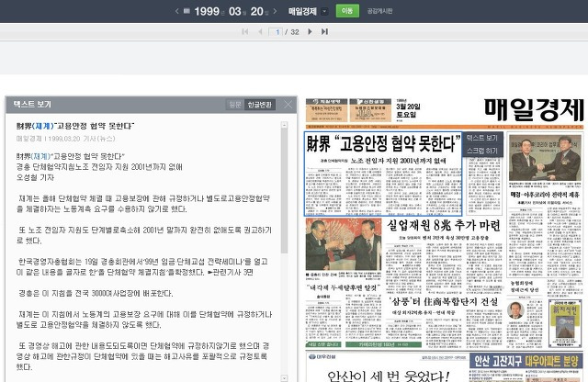Click the 新지식인 book ad box
This screenshot has width=588, height=382.
tap(565, 322)
